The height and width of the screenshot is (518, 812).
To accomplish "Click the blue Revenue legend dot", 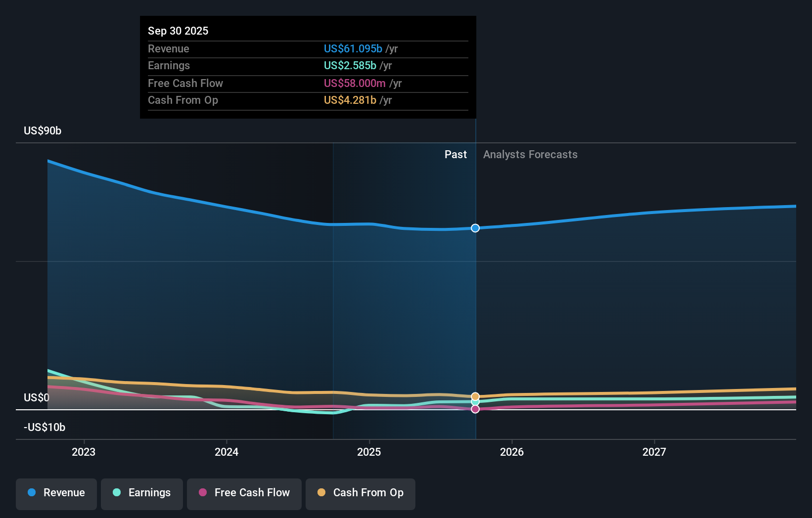I will pyautogui.click(x=31, y=492).
